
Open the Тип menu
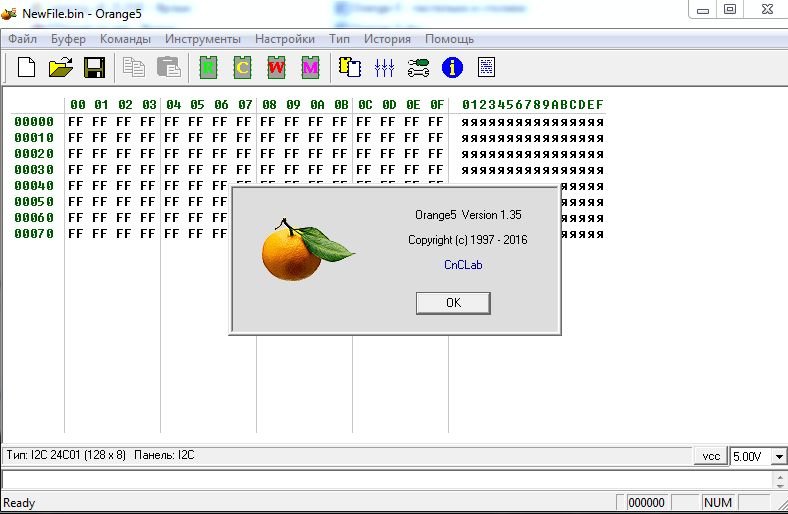point(339,39)
